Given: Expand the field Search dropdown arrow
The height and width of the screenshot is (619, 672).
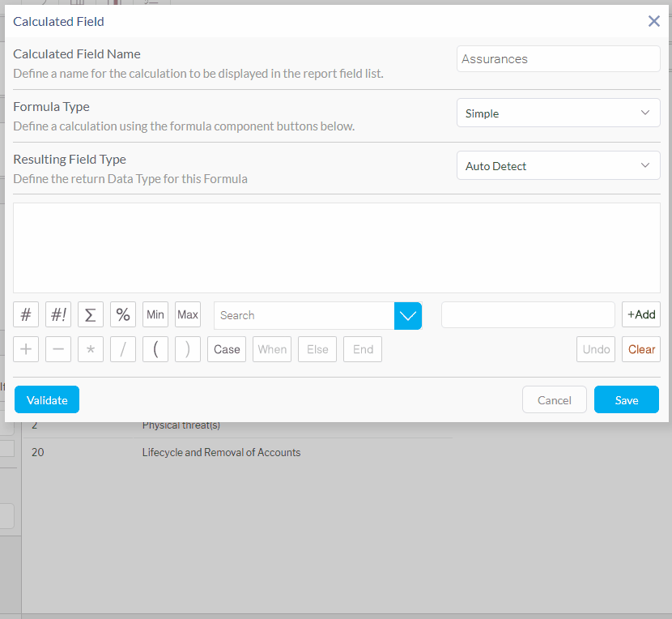Looking at the screenshot, I should (408, 314).
